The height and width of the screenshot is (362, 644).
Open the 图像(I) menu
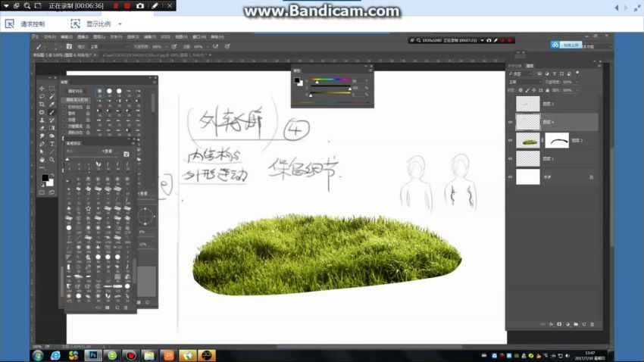(x=83, y=37)
